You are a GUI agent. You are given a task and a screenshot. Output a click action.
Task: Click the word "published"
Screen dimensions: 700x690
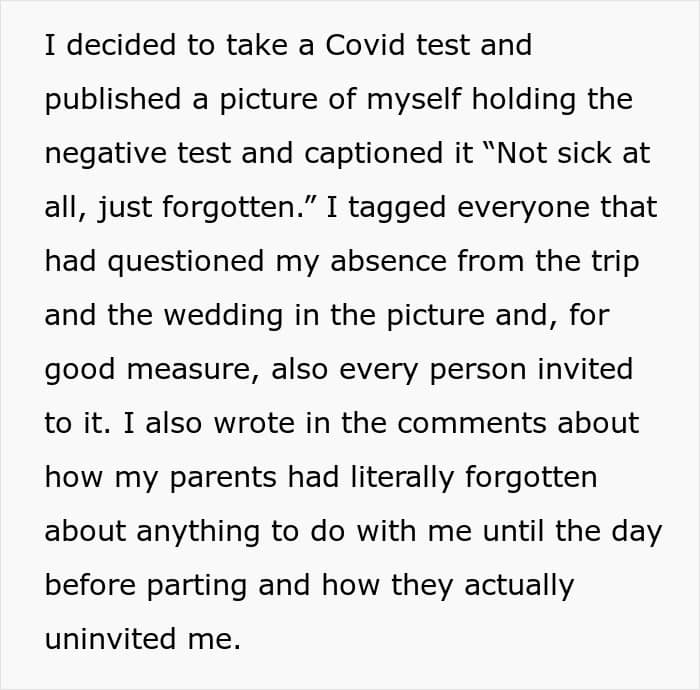click(113, 100)
